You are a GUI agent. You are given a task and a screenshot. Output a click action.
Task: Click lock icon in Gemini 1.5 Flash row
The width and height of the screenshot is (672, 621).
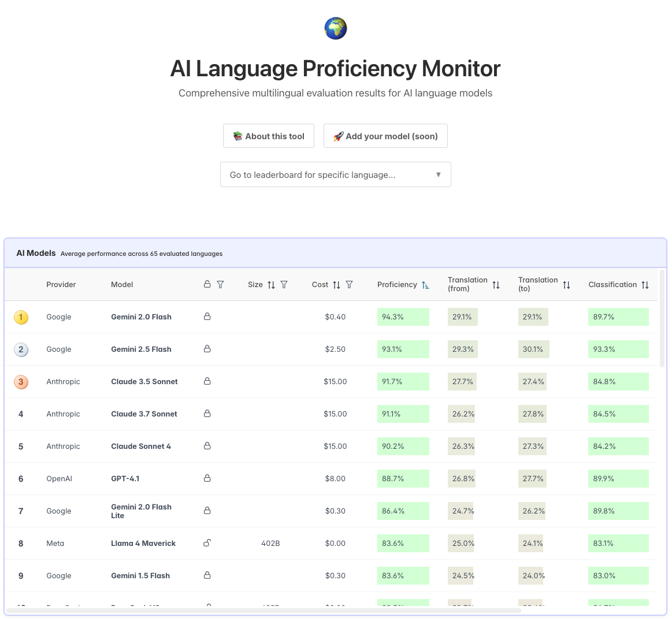(x=207, y=575)
